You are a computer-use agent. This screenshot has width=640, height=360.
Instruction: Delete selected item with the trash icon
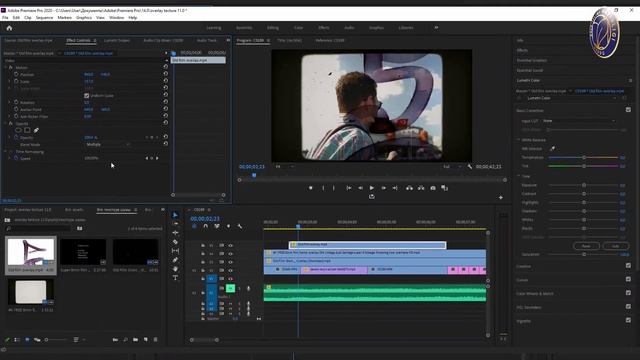pos(156,339)
